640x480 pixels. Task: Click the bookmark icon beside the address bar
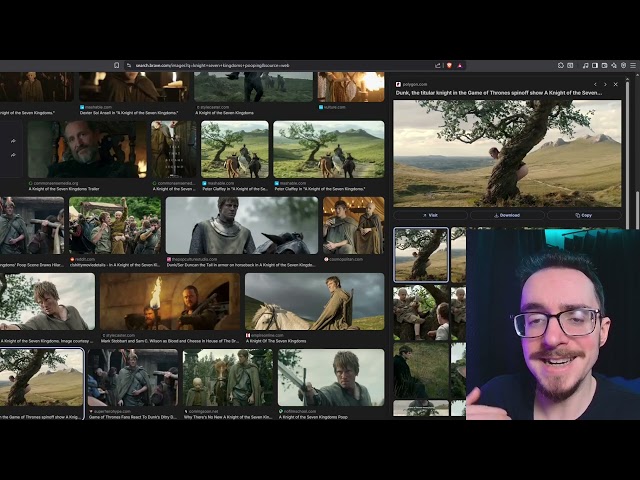tap(116, 65)
